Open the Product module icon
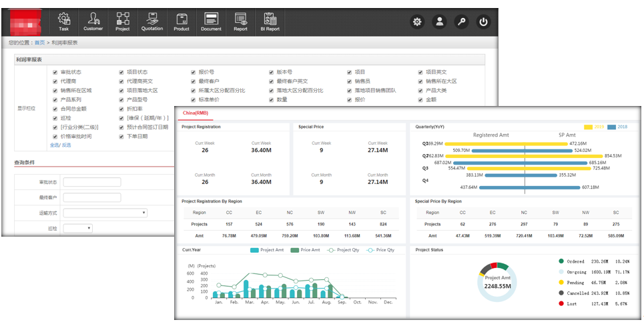Screen dimensions: 644x322 coord(182,22)
